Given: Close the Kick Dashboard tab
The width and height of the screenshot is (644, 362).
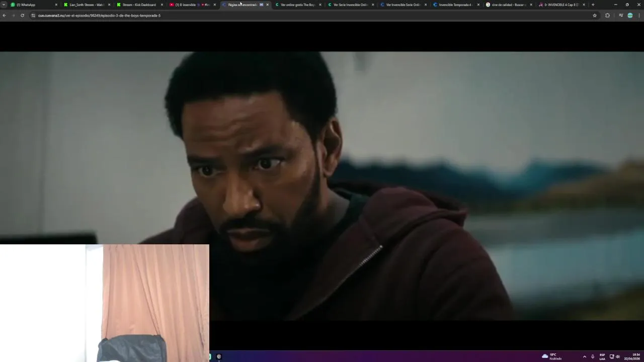Looking at the screenshot, I should (x=162, y=5).
